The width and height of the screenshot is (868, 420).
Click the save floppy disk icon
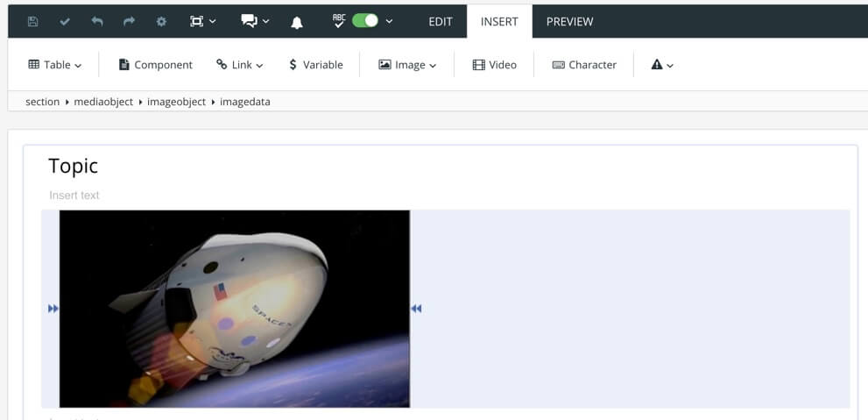(x=32, y=22)
